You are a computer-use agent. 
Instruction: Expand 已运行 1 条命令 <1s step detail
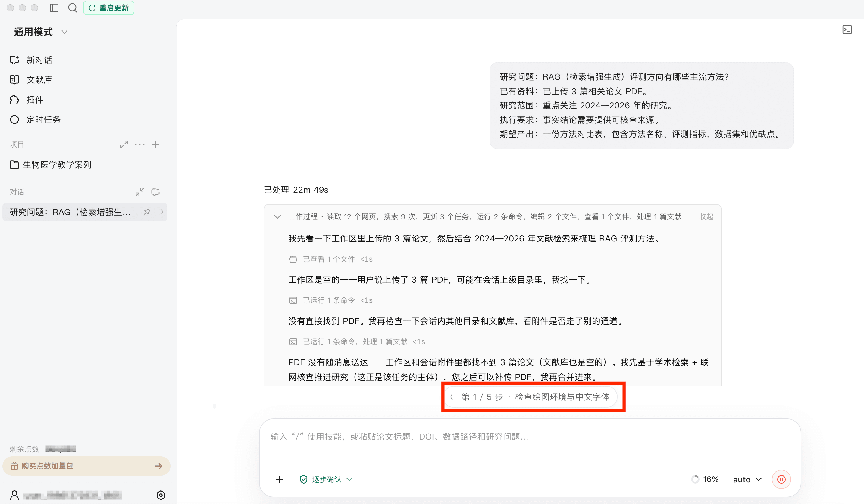[x=330, y=300]
